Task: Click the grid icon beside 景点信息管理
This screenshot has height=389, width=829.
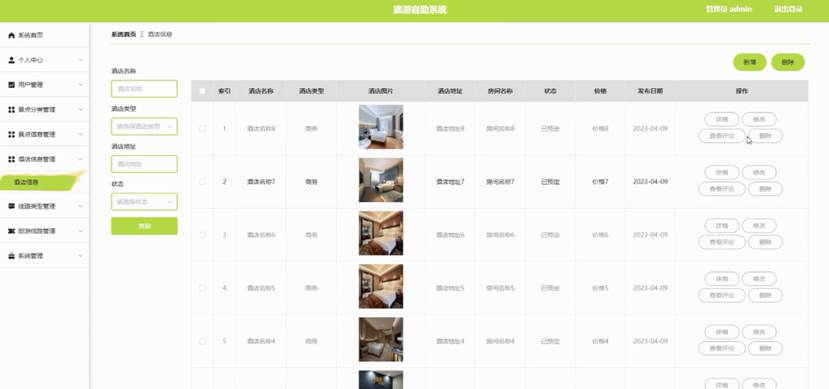Action: (12, 134)
